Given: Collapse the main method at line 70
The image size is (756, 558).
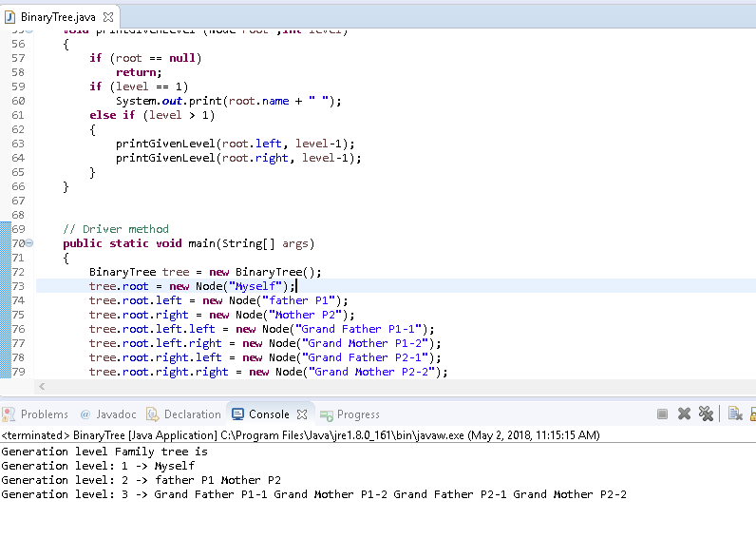Looking at the screenshot, I should pyautogui.click(x=29, y=243).
